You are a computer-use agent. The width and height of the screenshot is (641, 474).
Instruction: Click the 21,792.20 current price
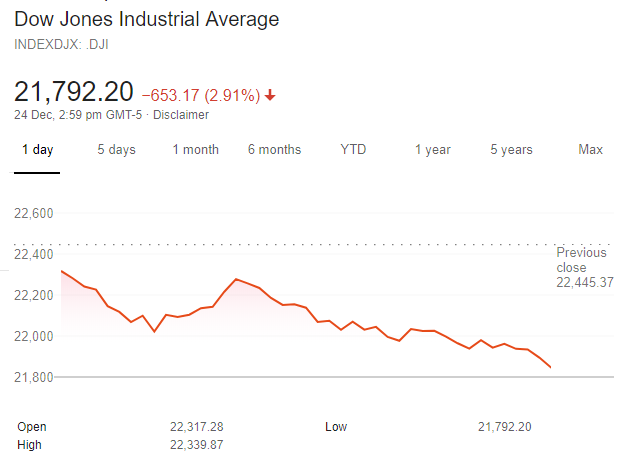pos(73,92)
